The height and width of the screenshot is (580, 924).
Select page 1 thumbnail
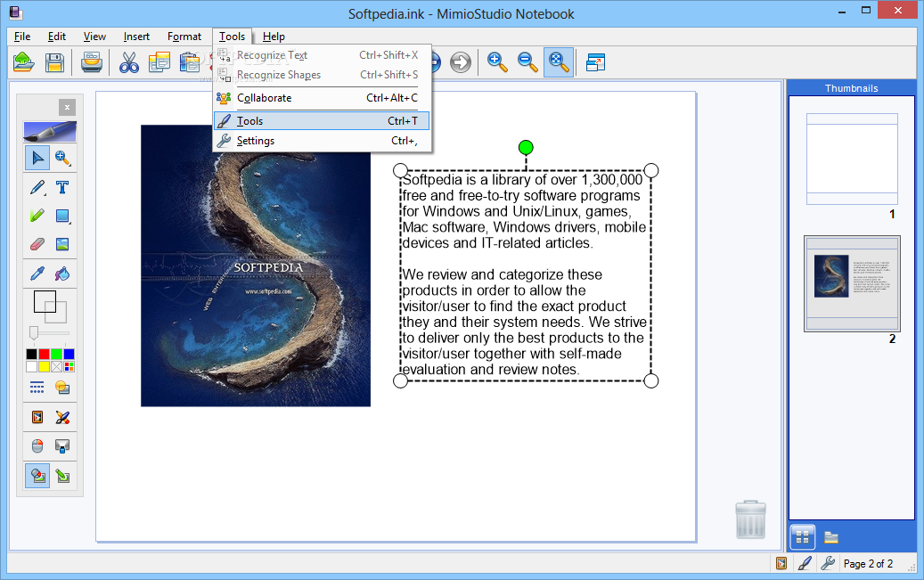click(x=852, y=159)
